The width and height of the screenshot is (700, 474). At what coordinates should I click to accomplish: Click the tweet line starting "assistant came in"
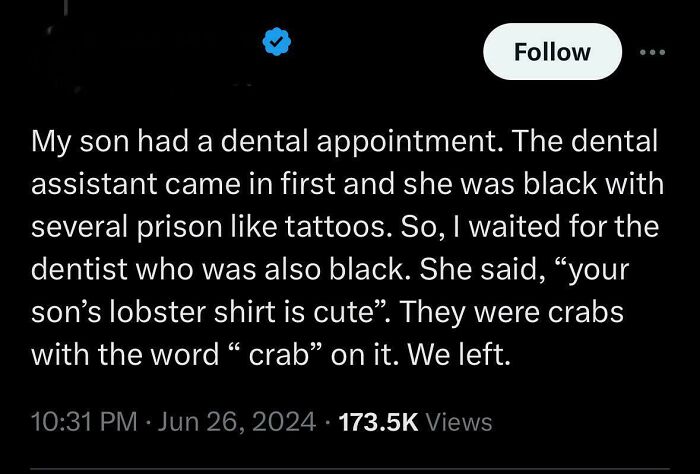click(347, 184)
